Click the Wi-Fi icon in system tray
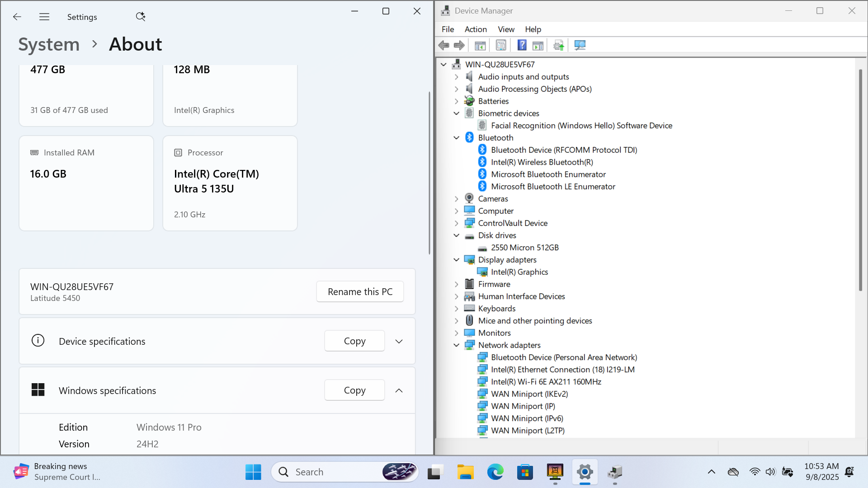 (x=755, y=472)
